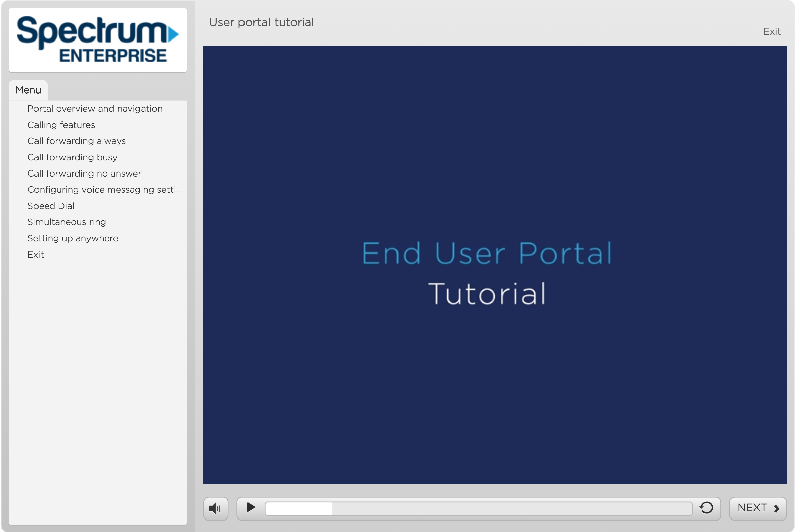
Task: Seek within the playback progress bar
Action: (478, 508)
